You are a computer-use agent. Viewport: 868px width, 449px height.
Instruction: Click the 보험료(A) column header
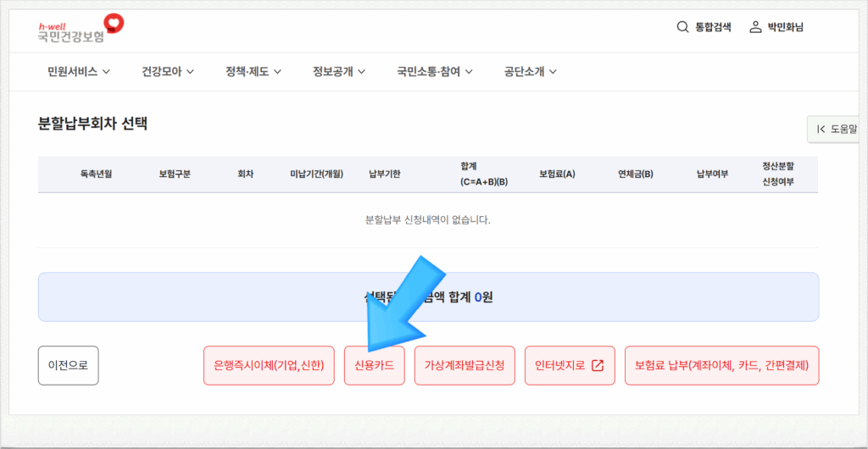click(557, 175)
